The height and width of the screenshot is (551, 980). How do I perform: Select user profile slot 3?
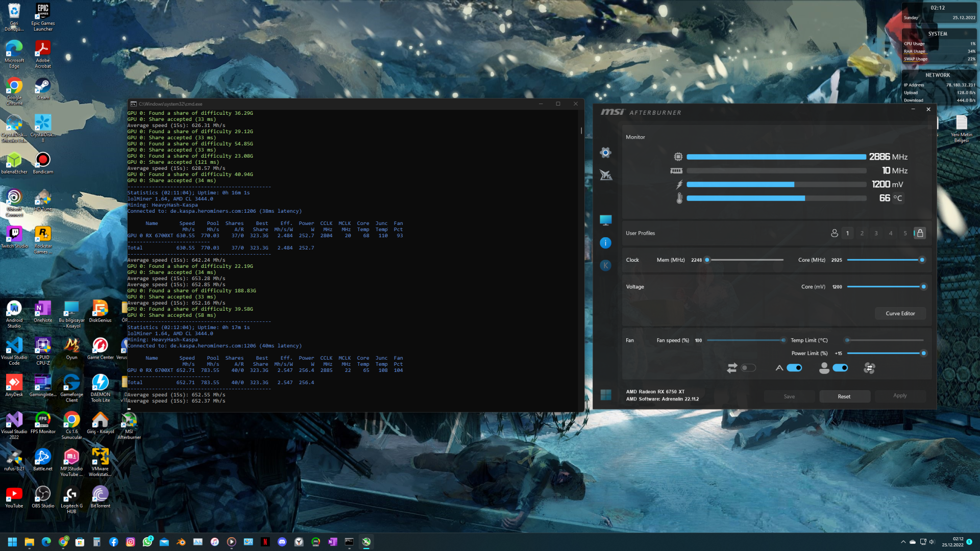(x=876, y=233)
